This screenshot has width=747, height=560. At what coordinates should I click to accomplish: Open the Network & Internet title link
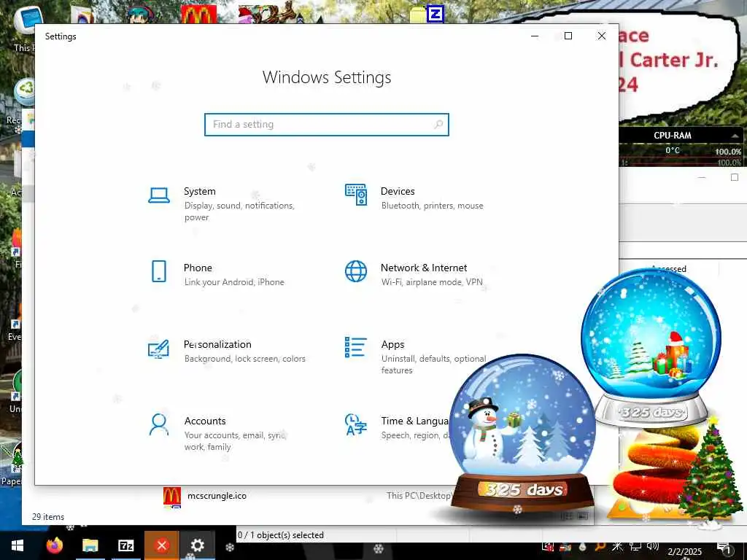tap(424, 268)
